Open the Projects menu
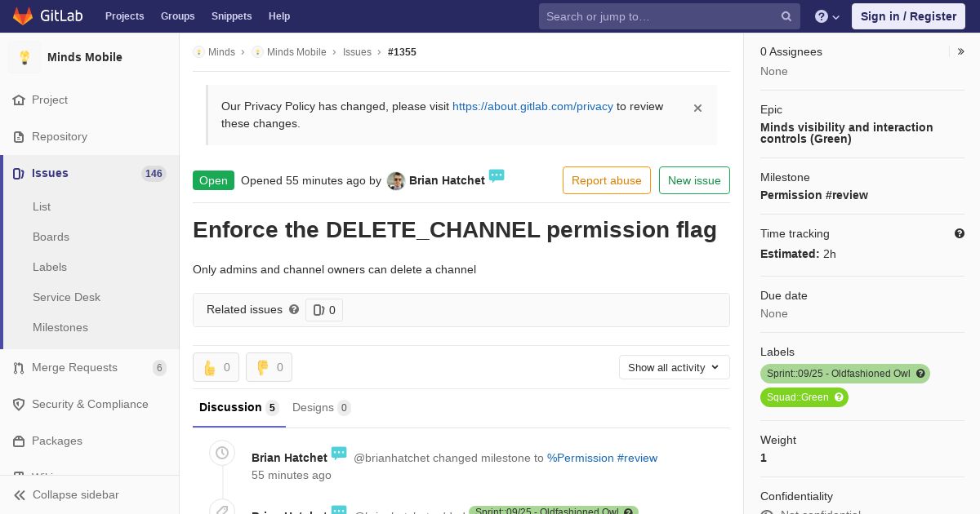980x514 pixels. point(124,16)
